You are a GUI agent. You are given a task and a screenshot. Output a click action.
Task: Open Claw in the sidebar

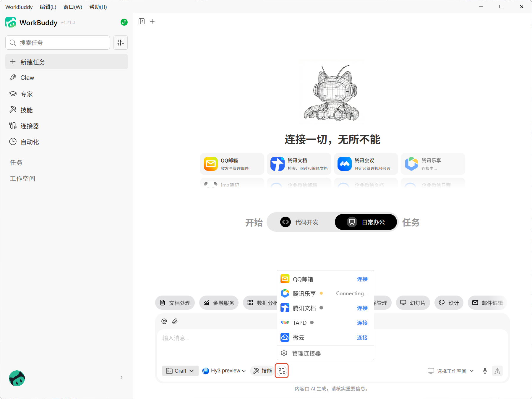[66, 78]
